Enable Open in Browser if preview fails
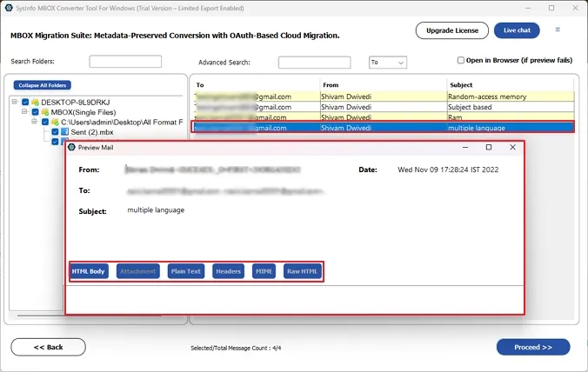Viewport: 588px width, 372px height. pos(461,60)
